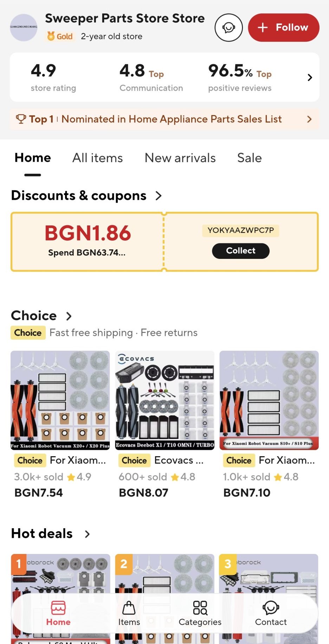Open the Sale tab

[249, 158]
